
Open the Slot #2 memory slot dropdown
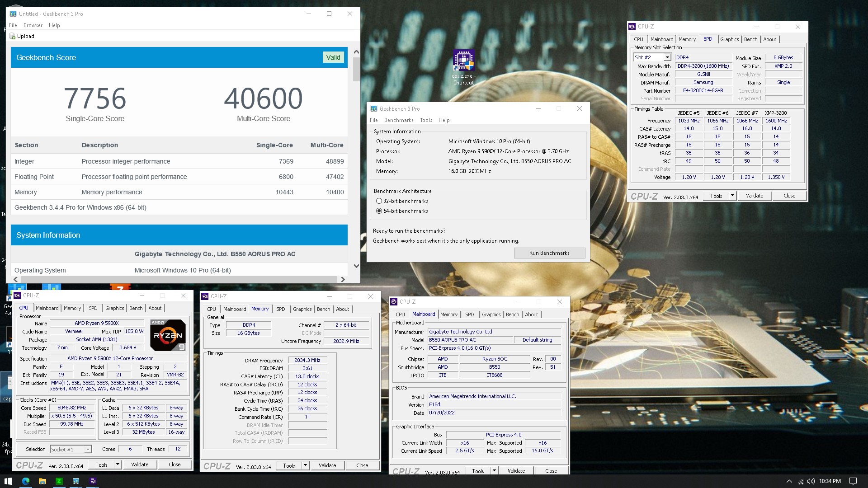(667, 57)
